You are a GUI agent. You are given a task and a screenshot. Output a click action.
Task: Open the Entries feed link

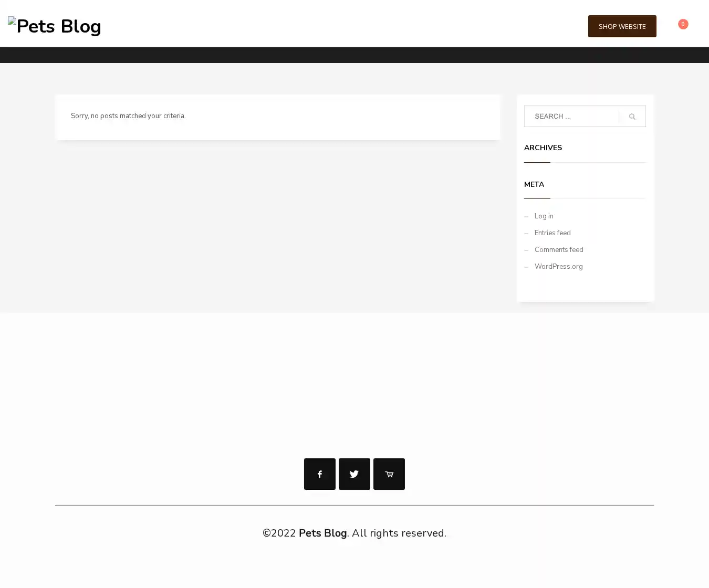pyautogui.click(x=552, y=233)
